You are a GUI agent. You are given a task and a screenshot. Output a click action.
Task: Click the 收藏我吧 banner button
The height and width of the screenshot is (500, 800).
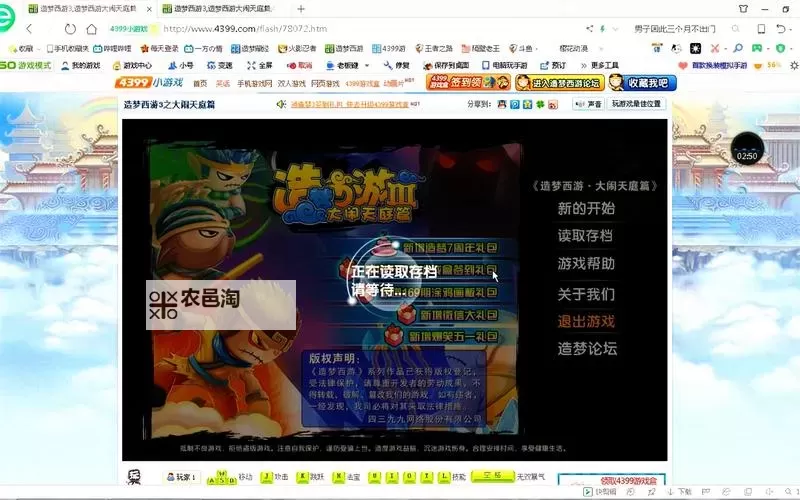coord(642,82)
